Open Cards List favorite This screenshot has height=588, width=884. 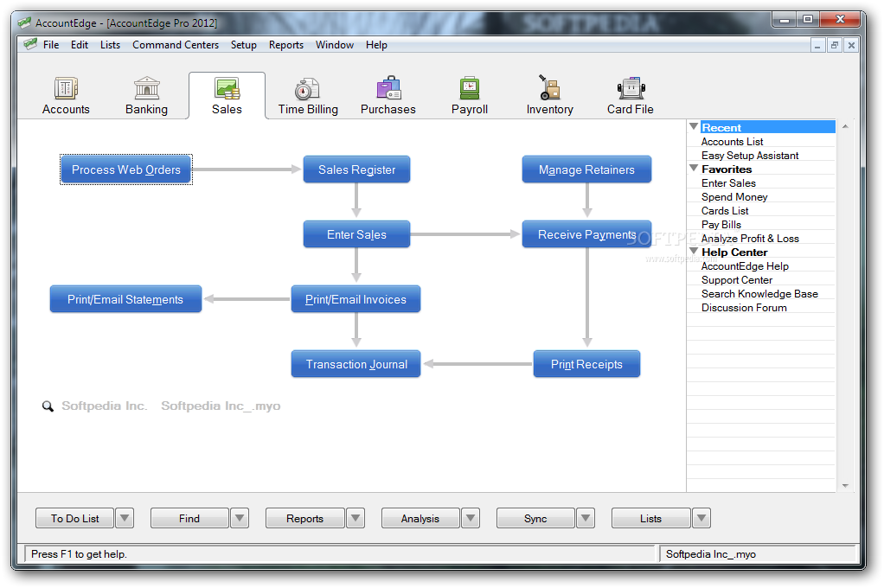point(725,211)
